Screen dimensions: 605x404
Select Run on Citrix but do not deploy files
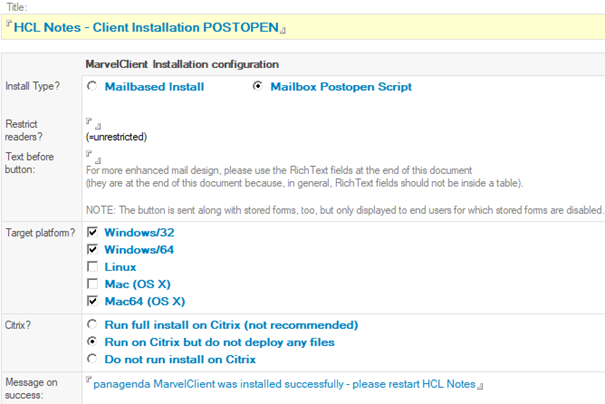click(x=92, y=341)
